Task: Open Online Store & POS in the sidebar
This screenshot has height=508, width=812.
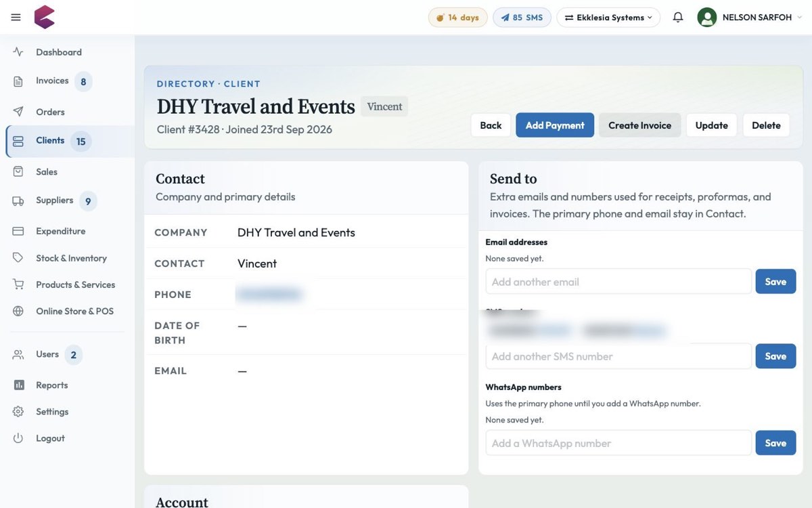Action: pos(74,312)
